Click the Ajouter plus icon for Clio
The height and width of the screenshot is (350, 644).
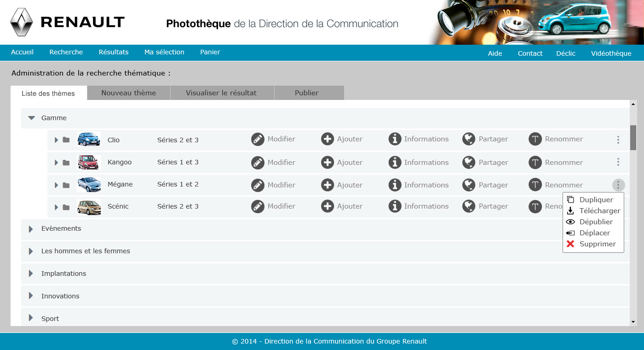pos(328,139)
